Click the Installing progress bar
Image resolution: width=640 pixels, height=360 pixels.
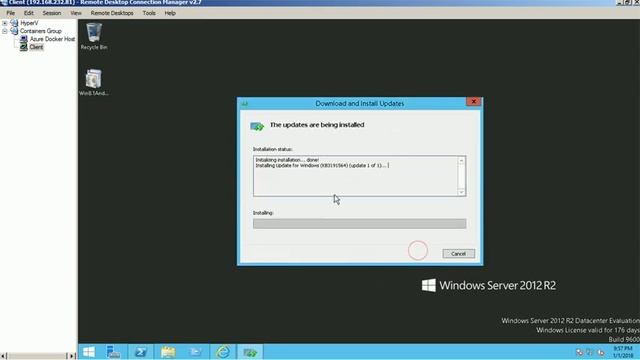pos(359,223)
